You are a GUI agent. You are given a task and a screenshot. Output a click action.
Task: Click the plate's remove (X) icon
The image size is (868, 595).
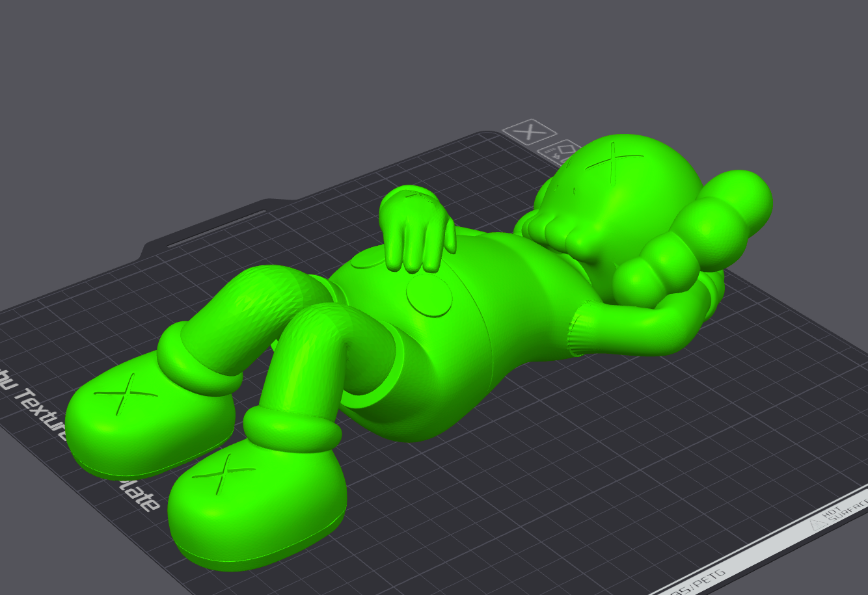point(530,132)
